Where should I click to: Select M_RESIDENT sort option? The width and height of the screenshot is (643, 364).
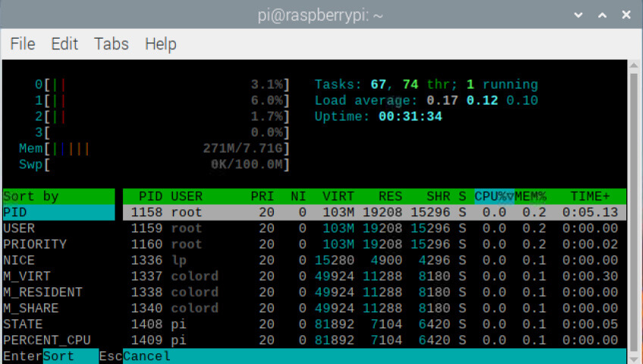point(58,292)
